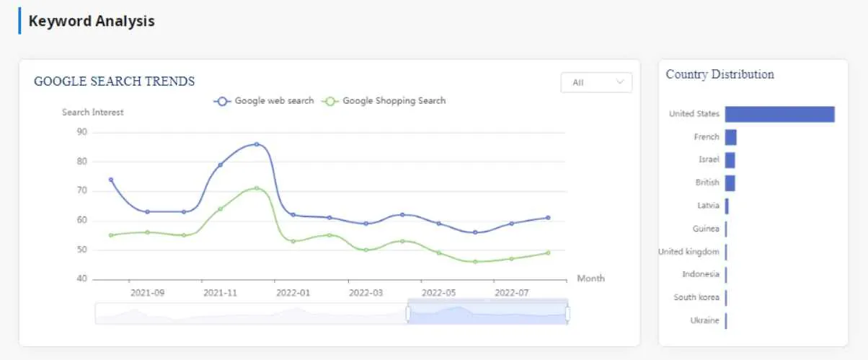Click the peak Shopping Search data point at 71
Image resolution: width=868 pixels, height=360 pixels.
tap(257, 188)
